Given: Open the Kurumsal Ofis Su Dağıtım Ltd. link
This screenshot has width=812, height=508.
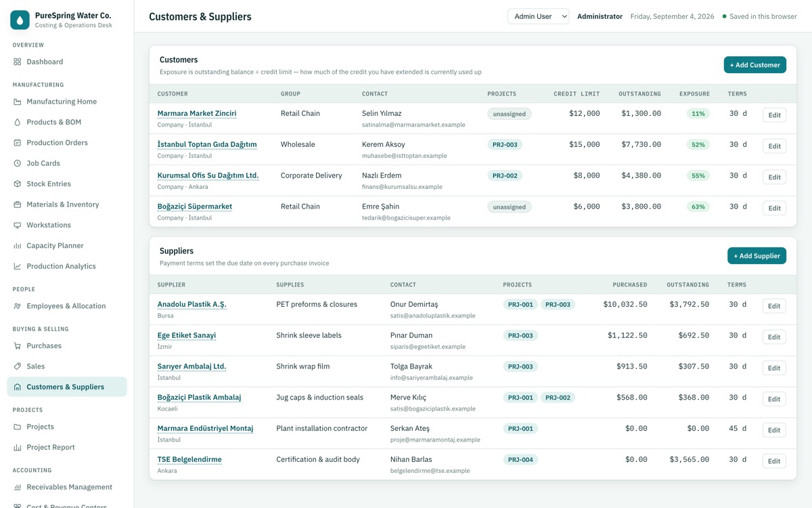Looking at the screenshot, I should click(x=208, y=175).
